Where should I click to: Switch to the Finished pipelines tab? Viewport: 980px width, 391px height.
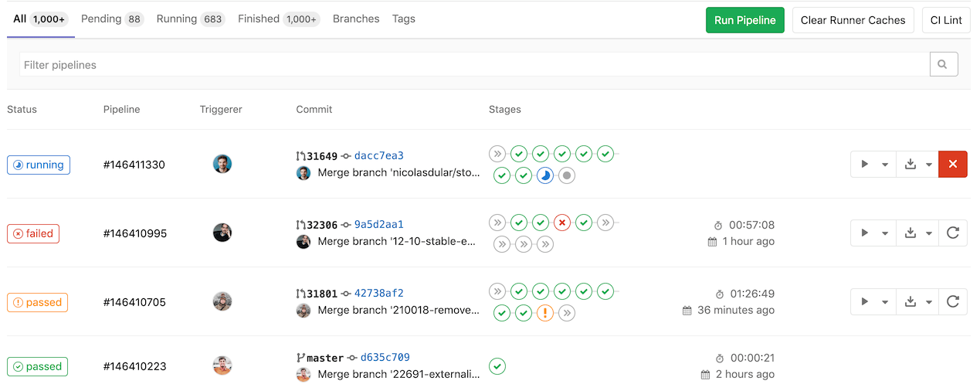[278, 19]
